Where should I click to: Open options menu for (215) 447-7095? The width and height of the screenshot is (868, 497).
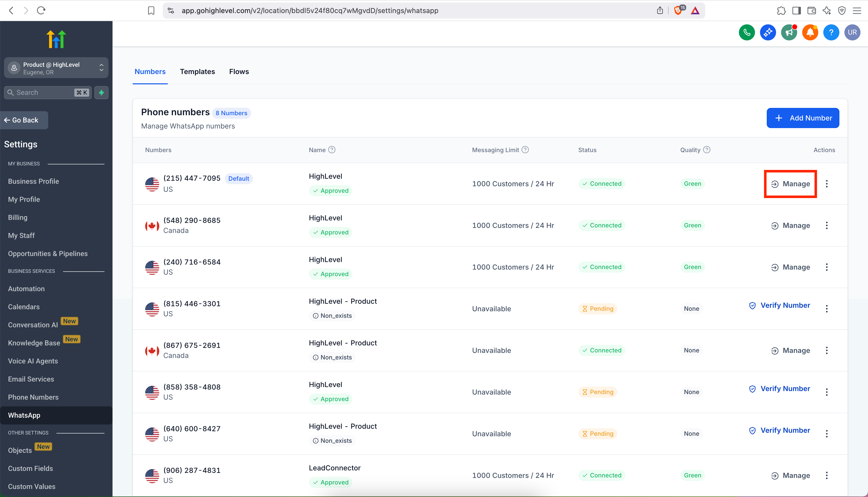pyautogui.click(x=827, y=184)
